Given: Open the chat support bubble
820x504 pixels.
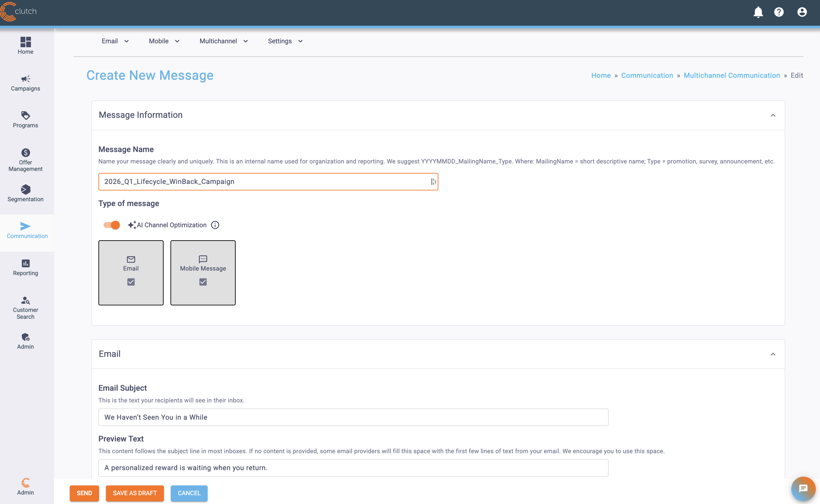Looking at the screenshot, I should coord(803,489).
